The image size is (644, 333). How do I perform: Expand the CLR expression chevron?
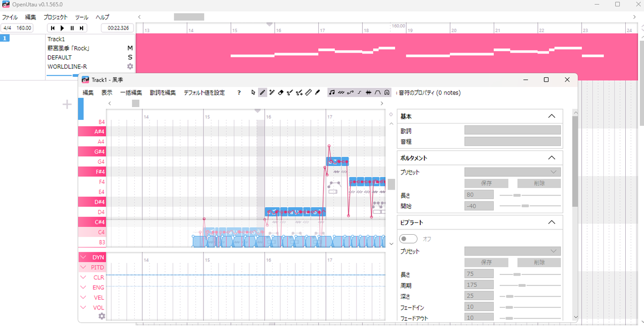pos(83,278)
